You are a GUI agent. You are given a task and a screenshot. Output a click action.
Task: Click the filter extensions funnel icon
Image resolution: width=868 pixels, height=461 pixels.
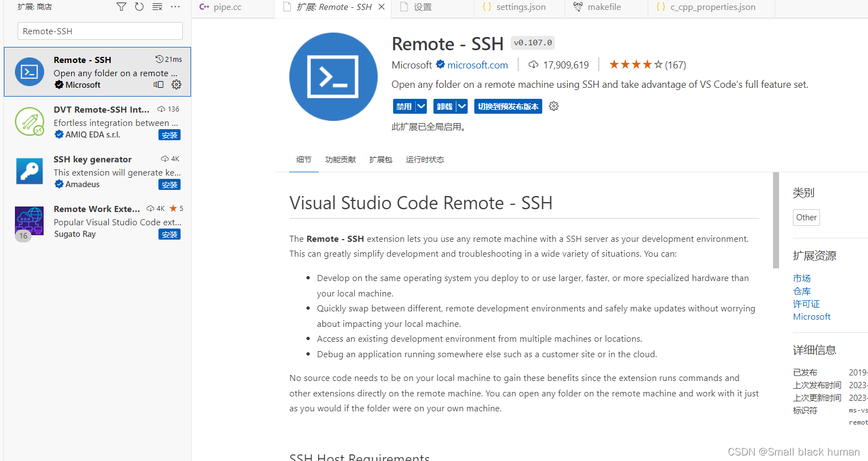(x=121, y=7)
